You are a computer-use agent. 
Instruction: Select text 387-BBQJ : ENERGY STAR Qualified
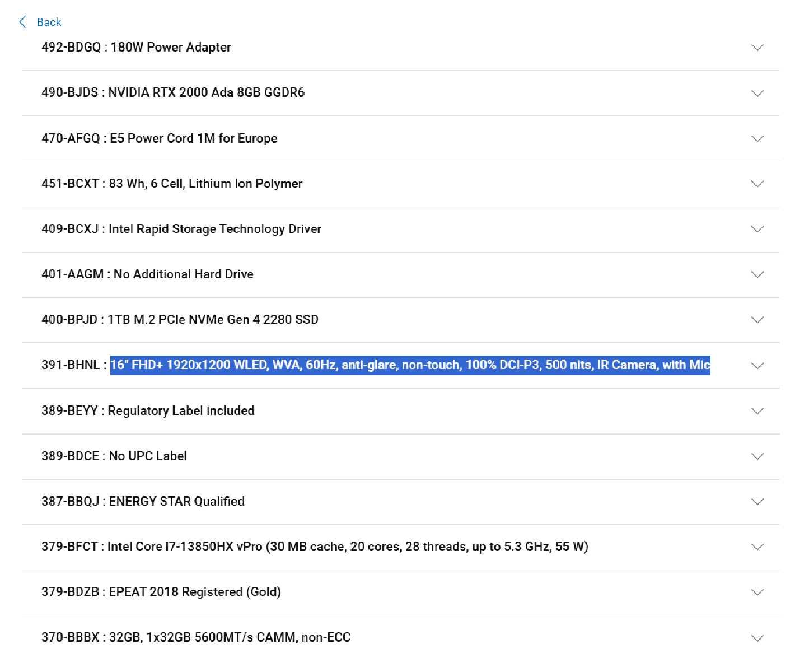pyautogui.click(x=143, y=501)
